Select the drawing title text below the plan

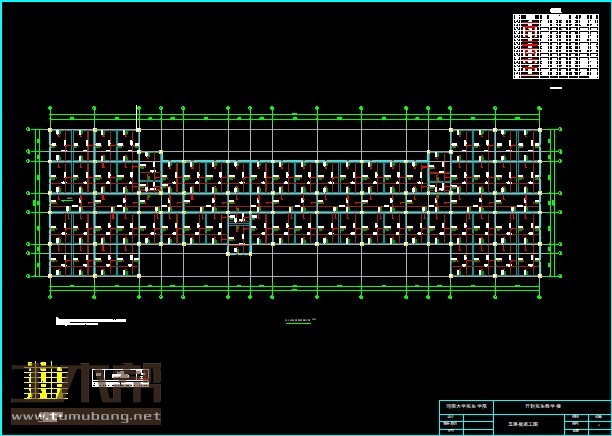pyautogui.click(x=298, y=321)
